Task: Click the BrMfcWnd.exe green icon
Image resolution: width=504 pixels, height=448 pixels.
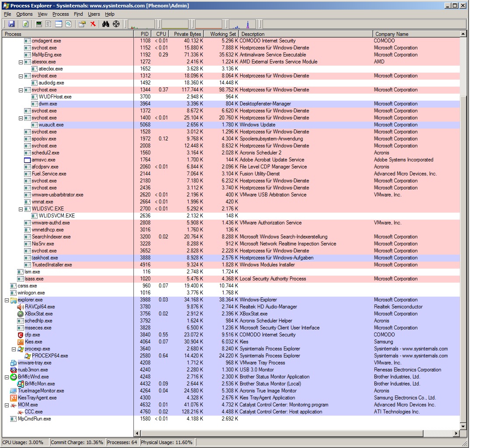Action: [x=13, y=377]
